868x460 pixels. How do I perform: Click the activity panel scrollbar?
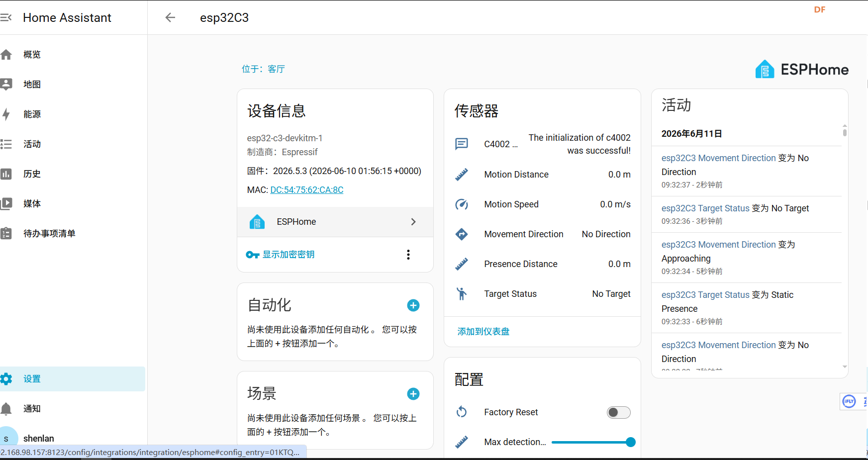[x=845, y=131]
